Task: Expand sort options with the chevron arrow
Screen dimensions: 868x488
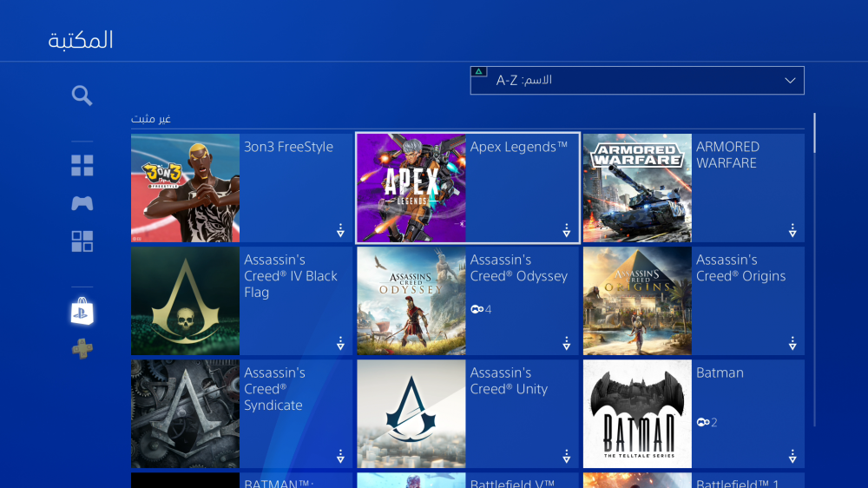Action: [790, 81]
